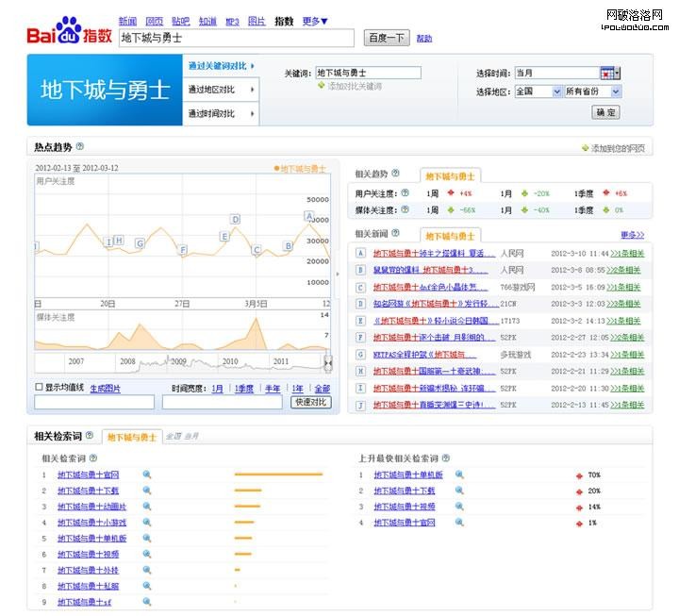This screenshot has width=679, height=616.
Task: Set time width to 全部
Action: pos(323,389)
